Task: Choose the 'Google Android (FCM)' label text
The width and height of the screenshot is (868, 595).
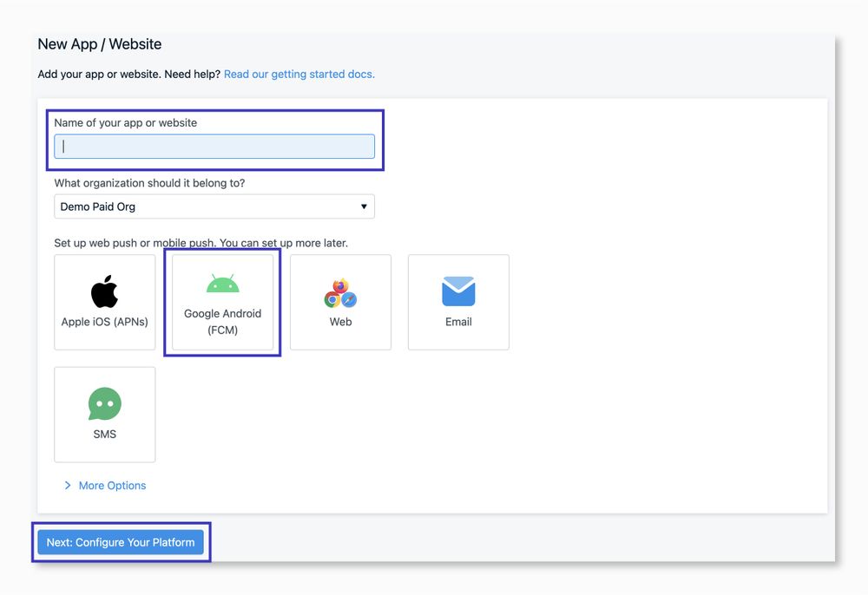Action: tap(222, 322)
